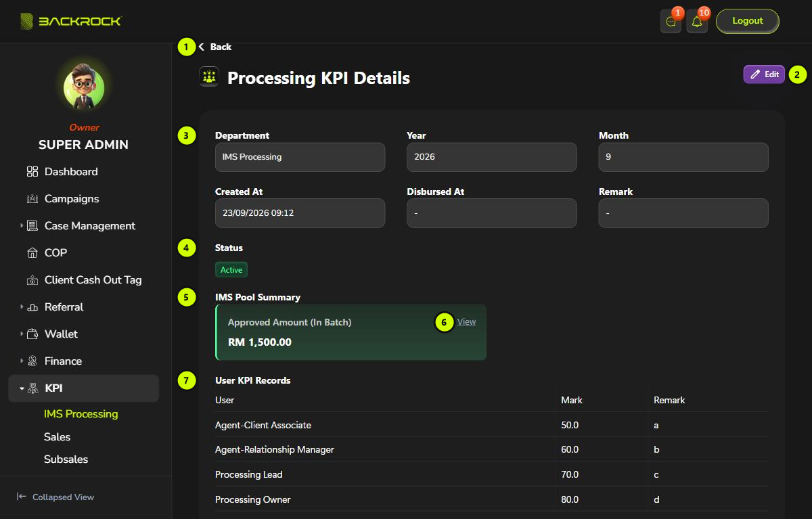
Task: Select the Processing Owner row
Action: (492, 499)
